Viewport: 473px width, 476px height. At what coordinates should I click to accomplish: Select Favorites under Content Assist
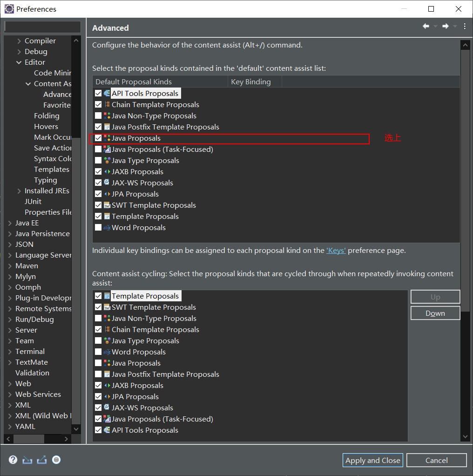(57, 105)
